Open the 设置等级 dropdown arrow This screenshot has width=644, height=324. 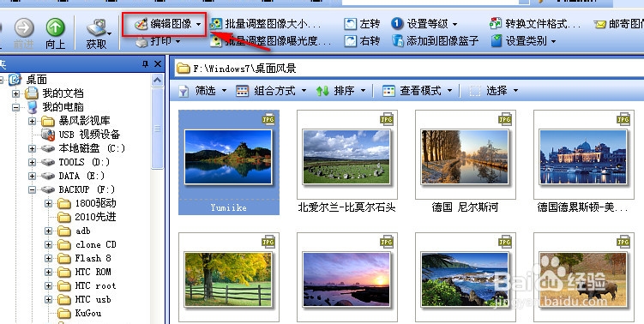click(x=455, y=24)
